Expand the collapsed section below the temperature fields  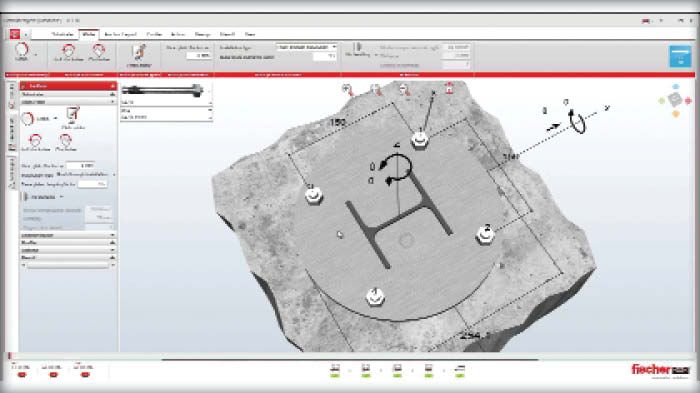(68, 235)
